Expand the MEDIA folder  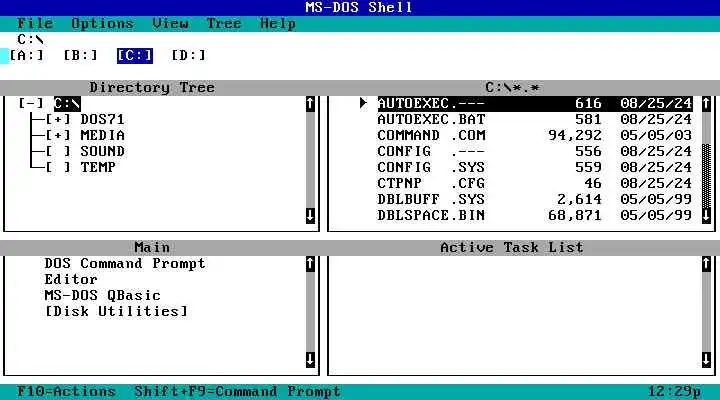click(58, 135)
